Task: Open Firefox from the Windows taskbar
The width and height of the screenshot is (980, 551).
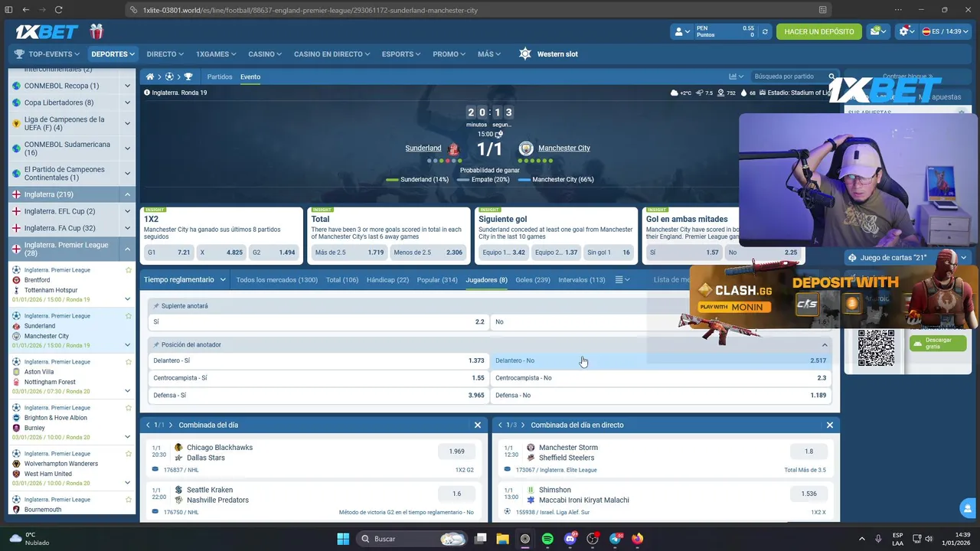Action: tap(638, 539)
